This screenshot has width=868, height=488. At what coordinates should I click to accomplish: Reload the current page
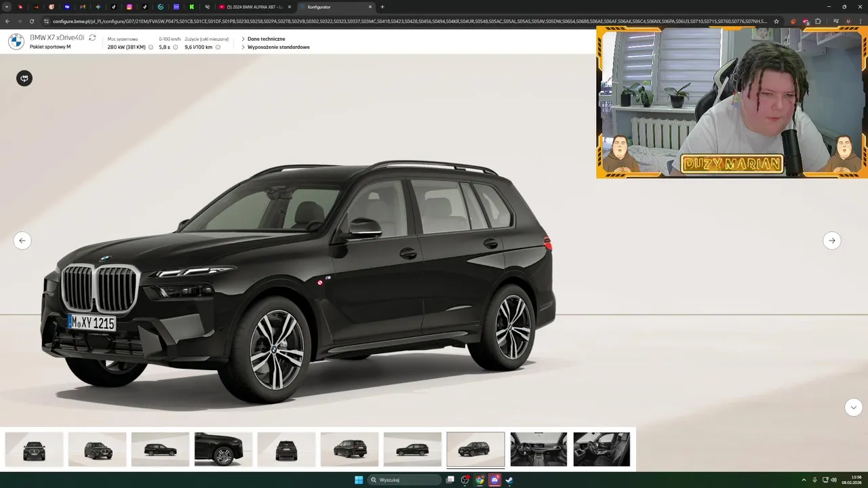point(32,21)
